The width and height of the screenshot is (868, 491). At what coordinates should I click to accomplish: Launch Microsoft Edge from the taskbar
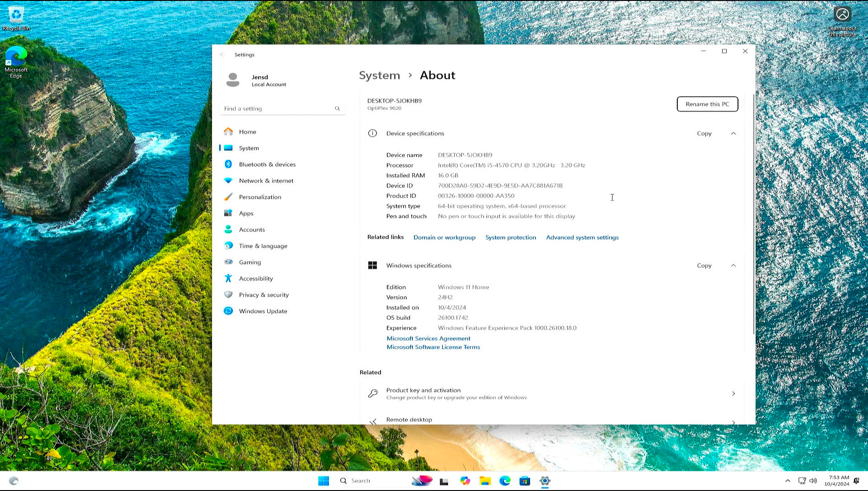coord(505,481)
